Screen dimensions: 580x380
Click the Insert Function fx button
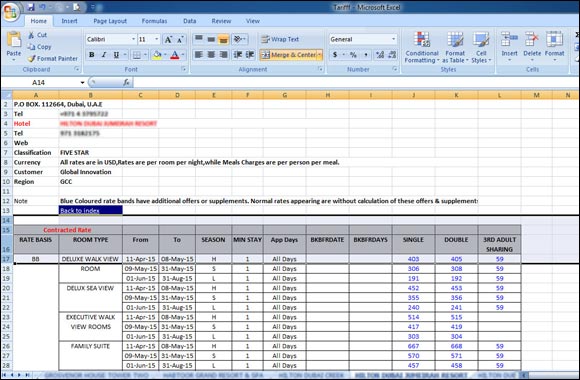click(126, 83)
